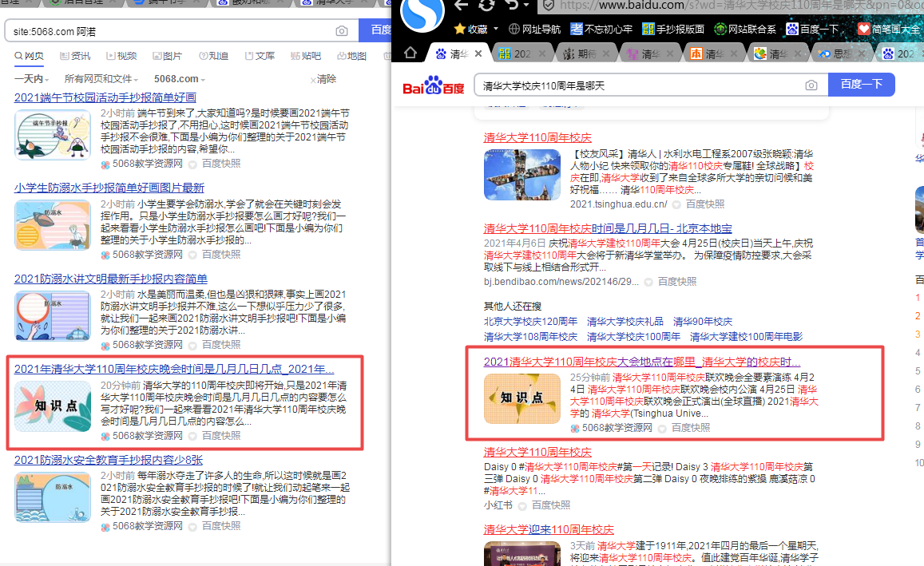
Task: Switch to the 图片 results tab
Action: coord(169,57)
